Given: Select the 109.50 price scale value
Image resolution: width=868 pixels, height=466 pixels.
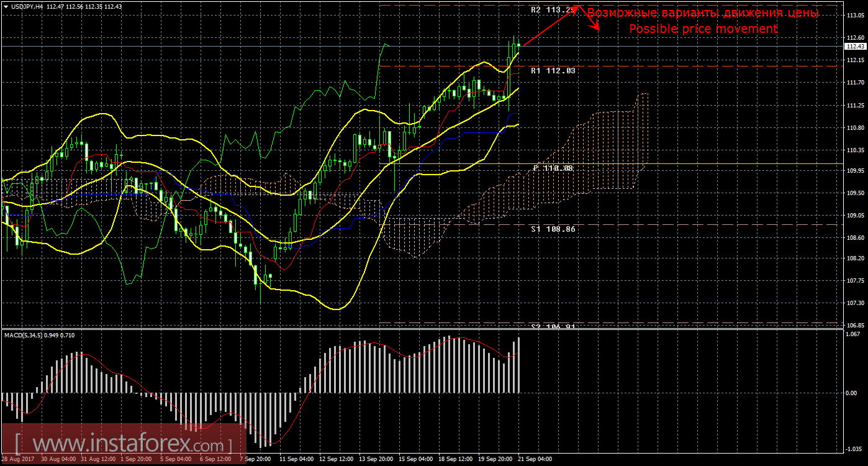Looking at the screenshot, I should 855,193.
